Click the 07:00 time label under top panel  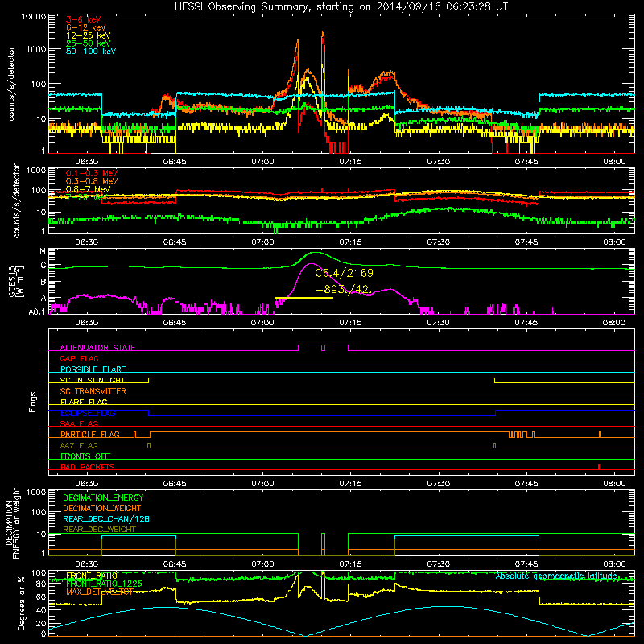coord(262,162)
